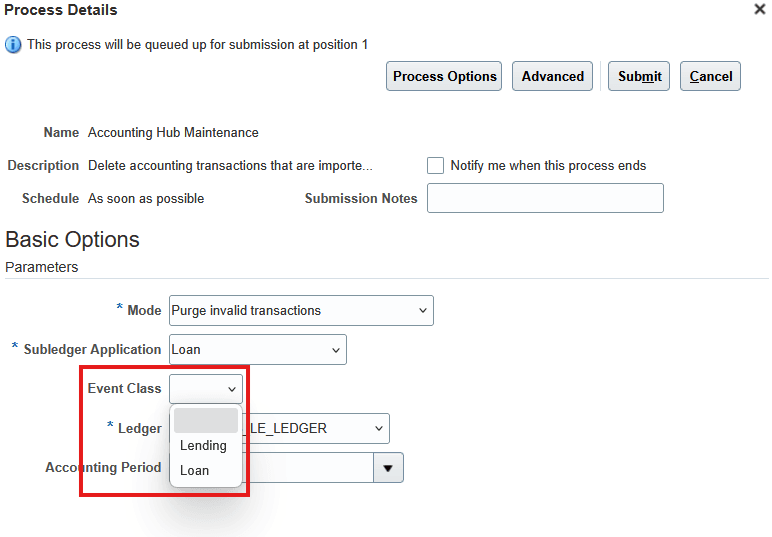Click the Advanced button
The image size is (772, 537).
tap(552, 76)
